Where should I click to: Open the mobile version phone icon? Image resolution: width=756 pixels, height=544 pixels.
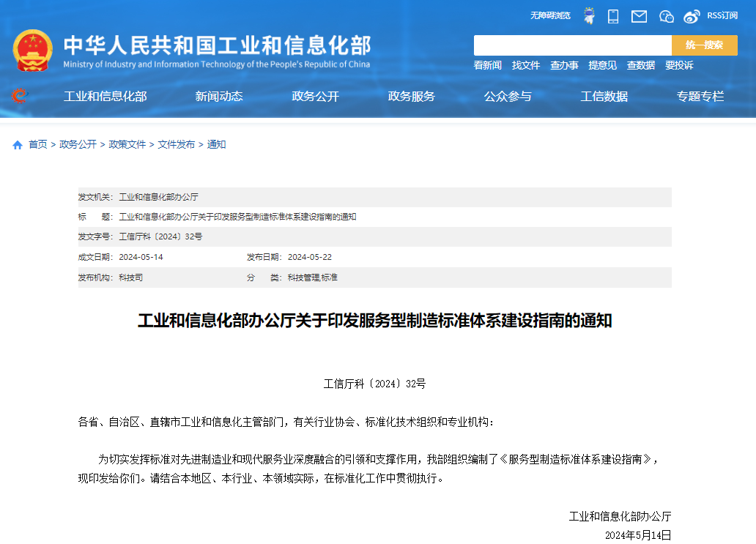click(613, 16)
